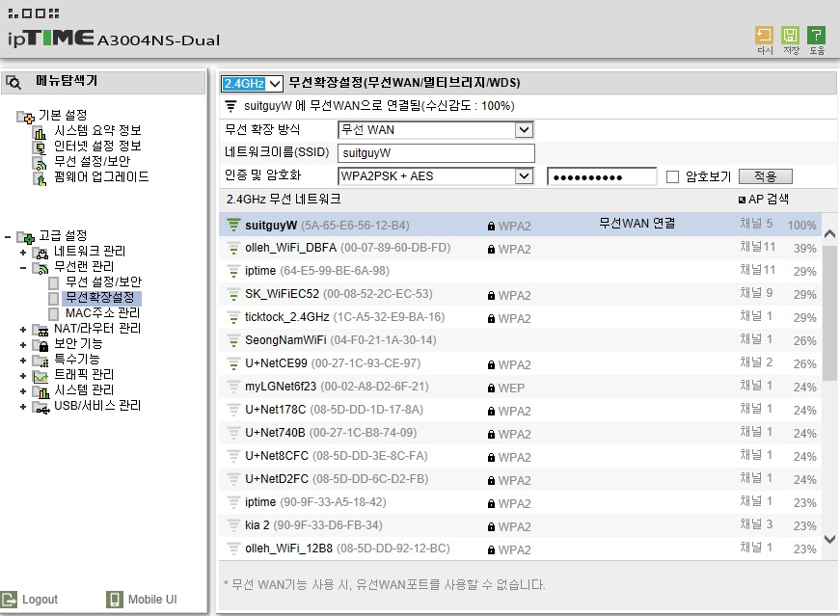The image size is (840, 616).
Task: Click the Mobile UI link
Action: (x=152, y=600)
